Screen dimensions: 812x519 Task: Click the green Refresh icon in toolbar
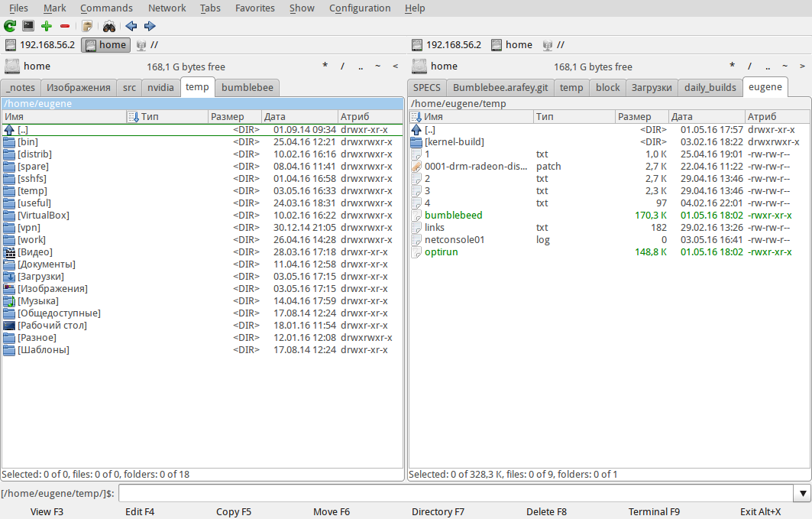10,26
